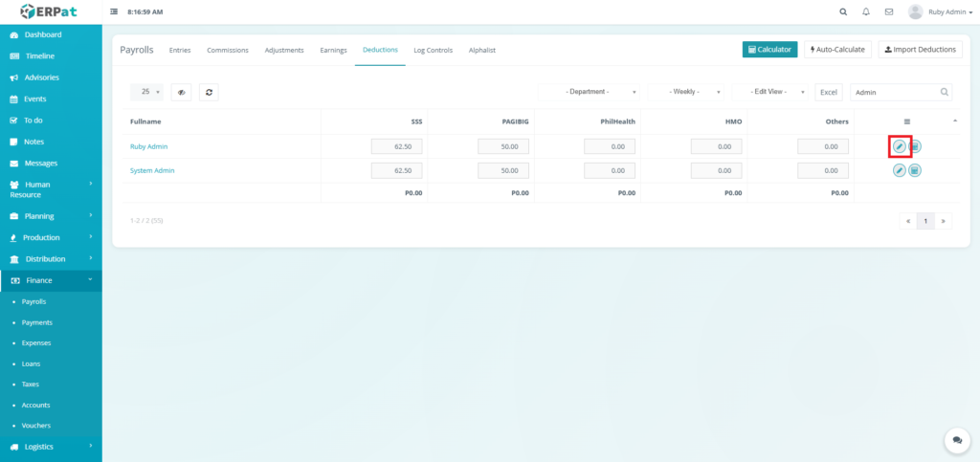Viewport: 980px width, 462px height.
Task: Open the Ruby Admin employee link
Action: (149, 146)
